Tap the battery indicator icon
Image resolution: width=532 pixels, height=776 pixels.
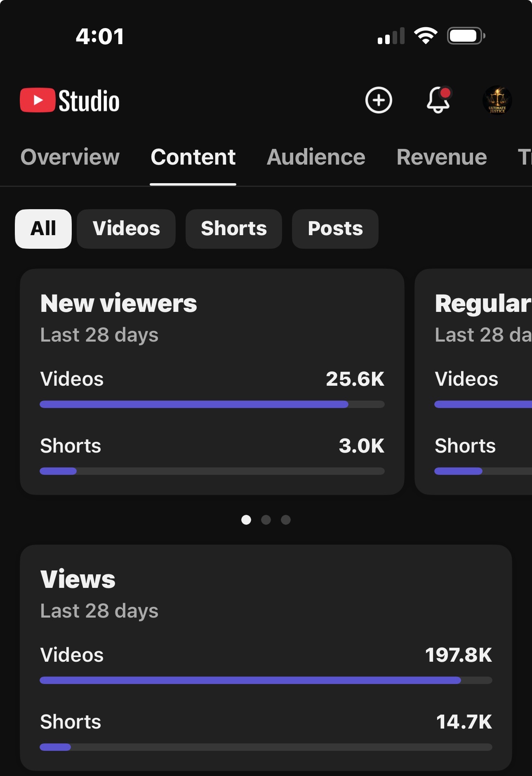tap(466, 36)
